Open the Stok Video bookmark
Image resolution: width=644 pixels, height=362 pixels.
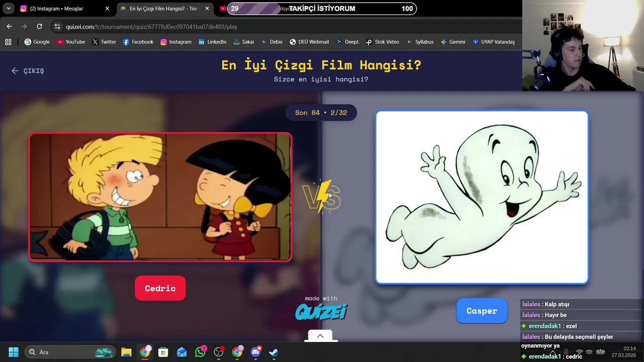click(x=382, y=42)
